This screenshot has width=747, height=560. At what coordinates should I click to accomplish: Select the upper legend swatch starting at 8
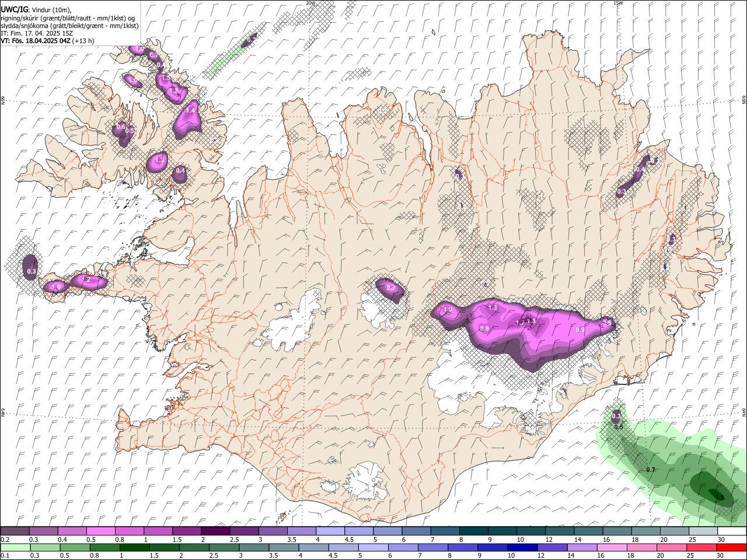pos(473,531)
